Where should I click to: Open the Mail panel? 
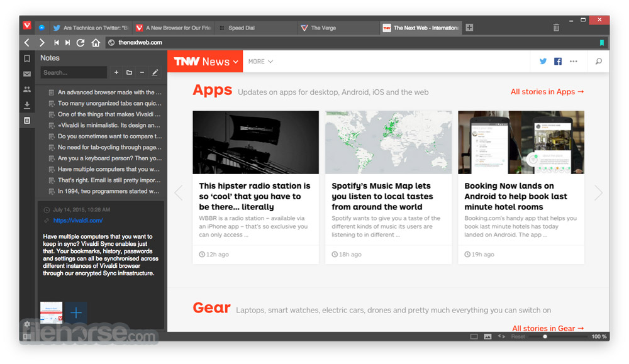27,74
